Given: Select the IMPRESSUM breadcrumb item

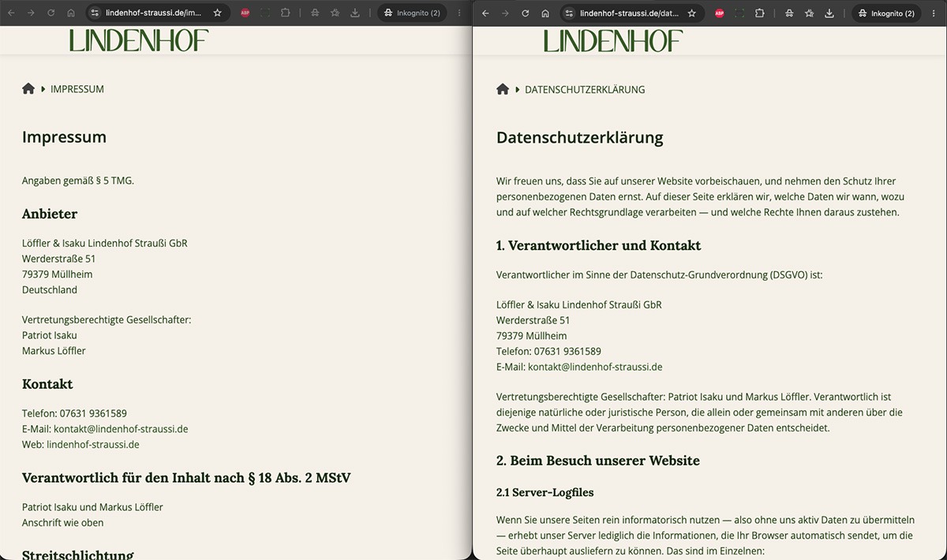Looking at the screenshot, I should point(77,89).
